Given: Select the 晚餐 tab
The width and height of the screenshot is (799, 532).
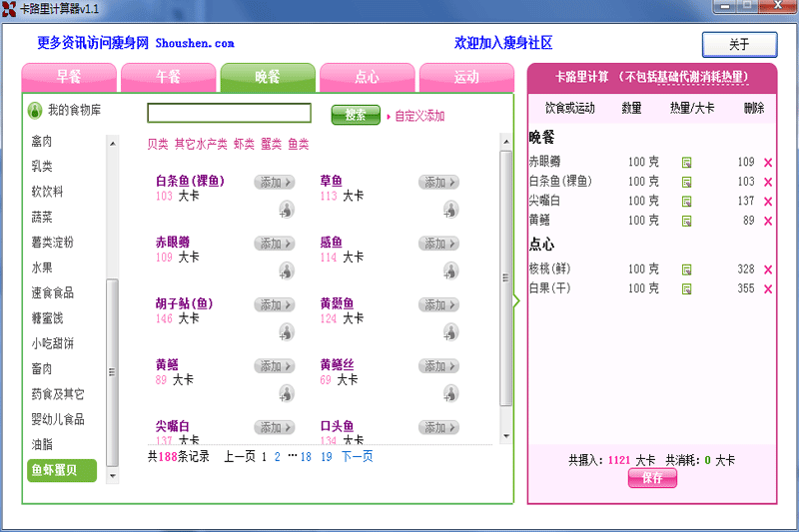Looking at the screenshot, I should tap(268, 77).
